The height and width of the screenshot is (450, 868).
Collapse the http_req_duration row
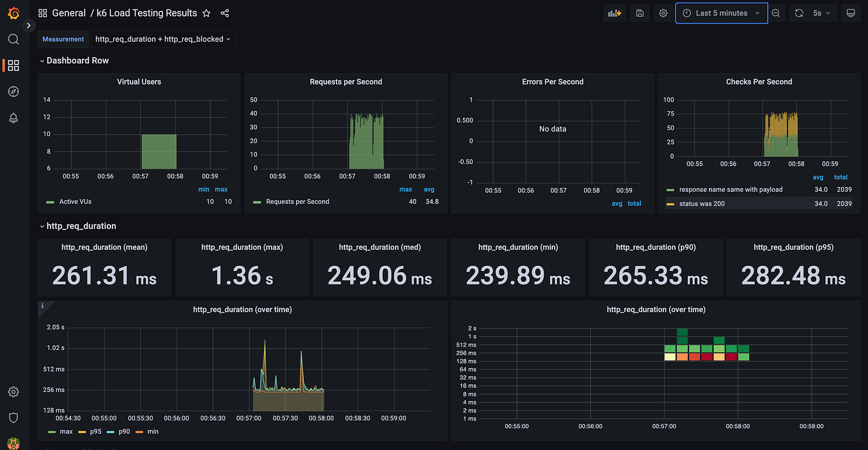point(78,226)
